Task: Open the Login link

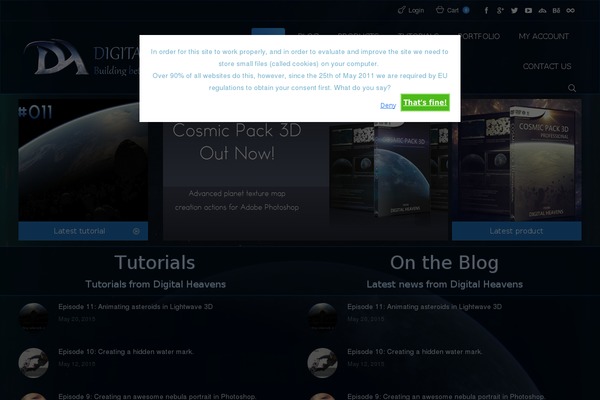Action: tap(416, 10)
